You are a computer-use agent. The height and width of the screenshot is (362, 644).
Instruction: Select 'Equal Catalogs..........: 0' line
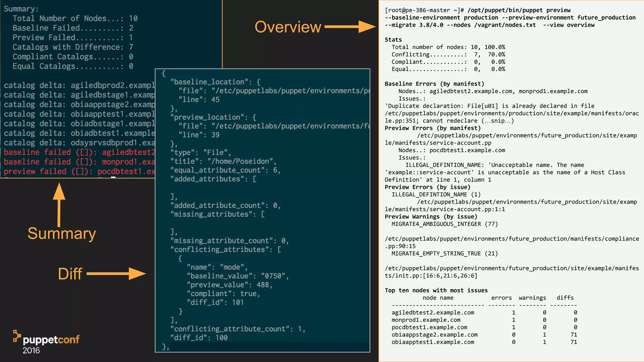tap(73, 66)
